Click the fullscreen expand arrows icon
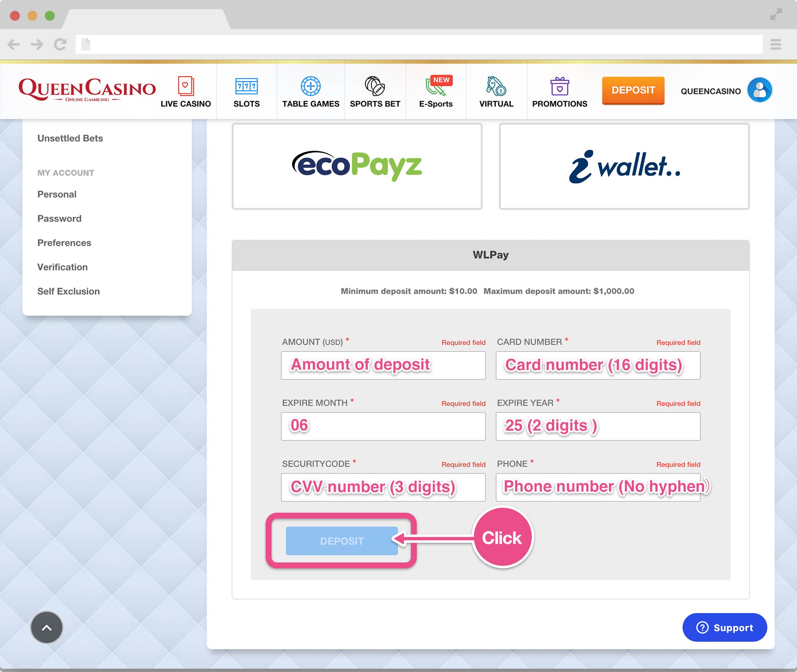This screenshot has width=797, height=672. (776, 14)
